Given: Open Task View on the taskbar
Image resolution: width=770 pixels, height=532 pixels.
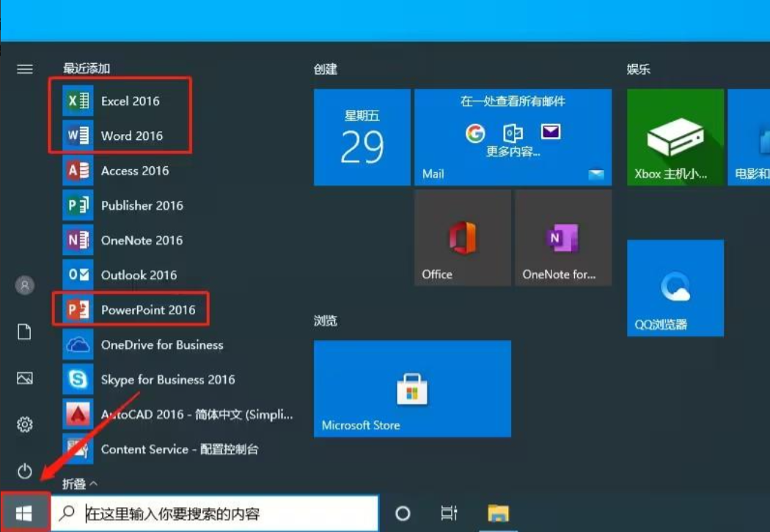Looking at the screenshot, I should [449, 514].
